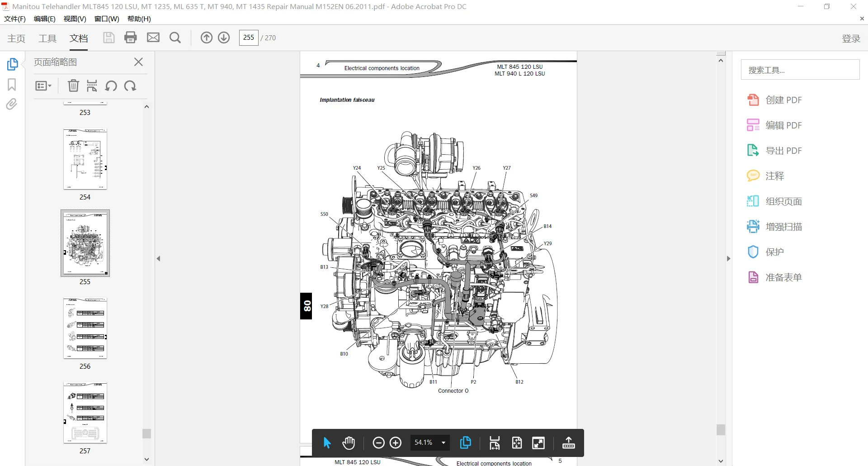Click scrolling mode page icon
Screen dimensions: 868x466
pos(495,443)
